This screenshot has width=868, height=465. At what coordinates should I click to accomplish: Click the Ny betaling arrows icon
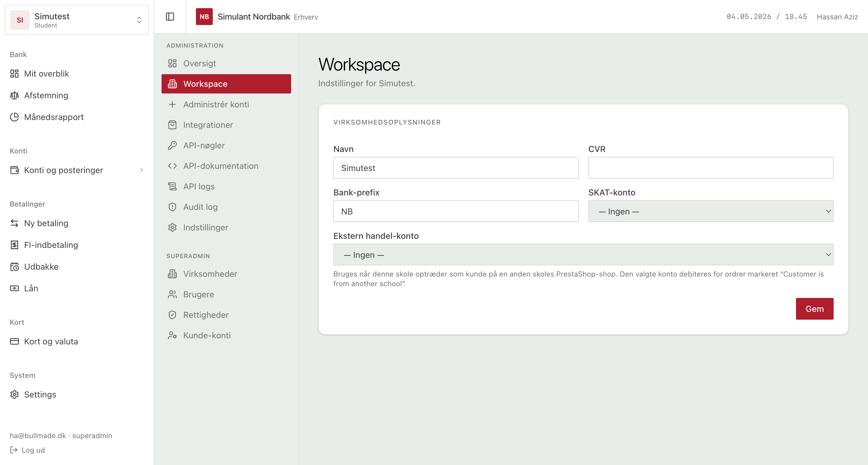tap(14, 223)
